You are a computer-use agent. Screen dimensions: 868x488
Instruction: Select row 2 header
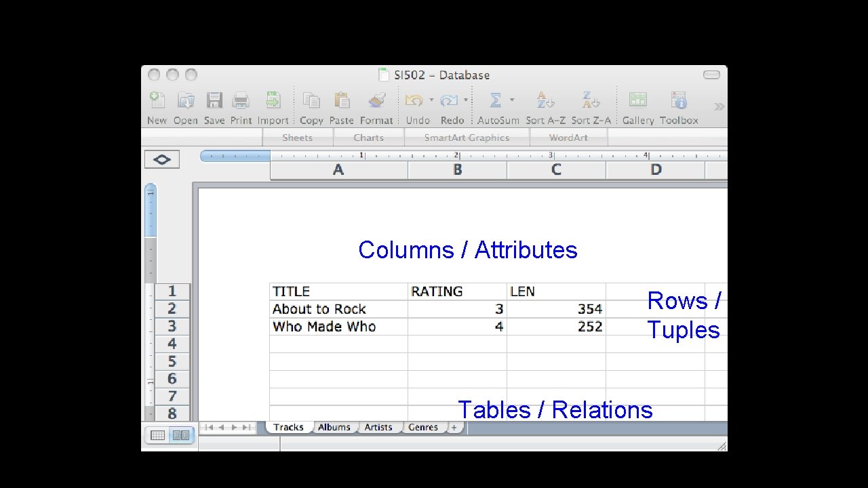click(172, 309)
